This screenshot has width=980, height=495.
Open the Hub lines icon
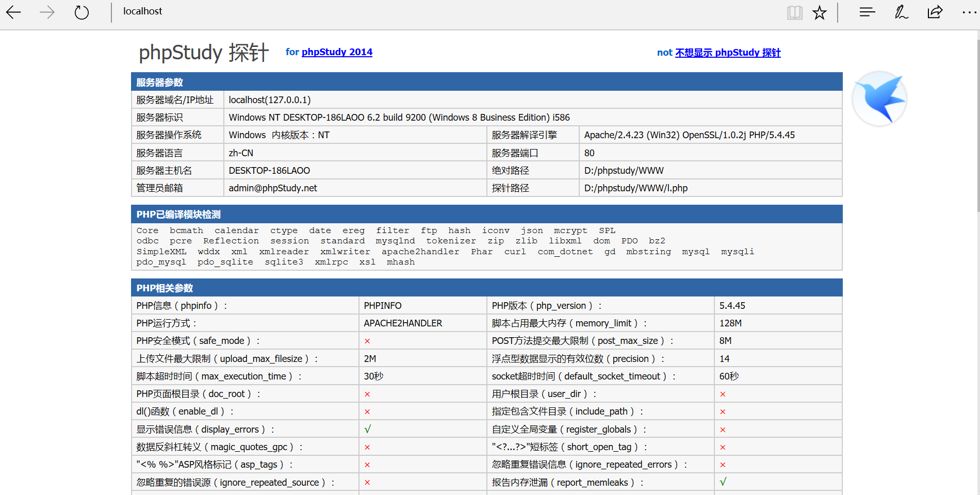point(868,12)
